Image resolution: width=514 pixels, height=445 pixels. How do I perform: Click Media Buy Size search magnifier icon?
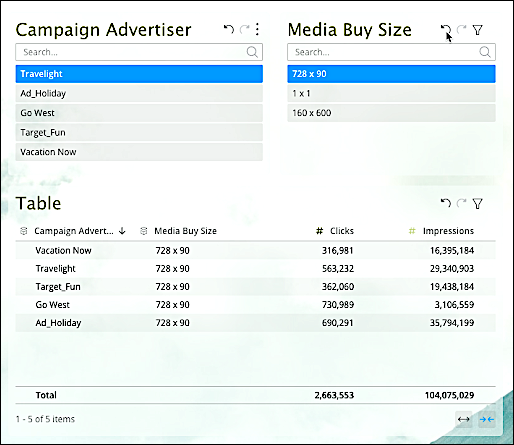[485, 52]
